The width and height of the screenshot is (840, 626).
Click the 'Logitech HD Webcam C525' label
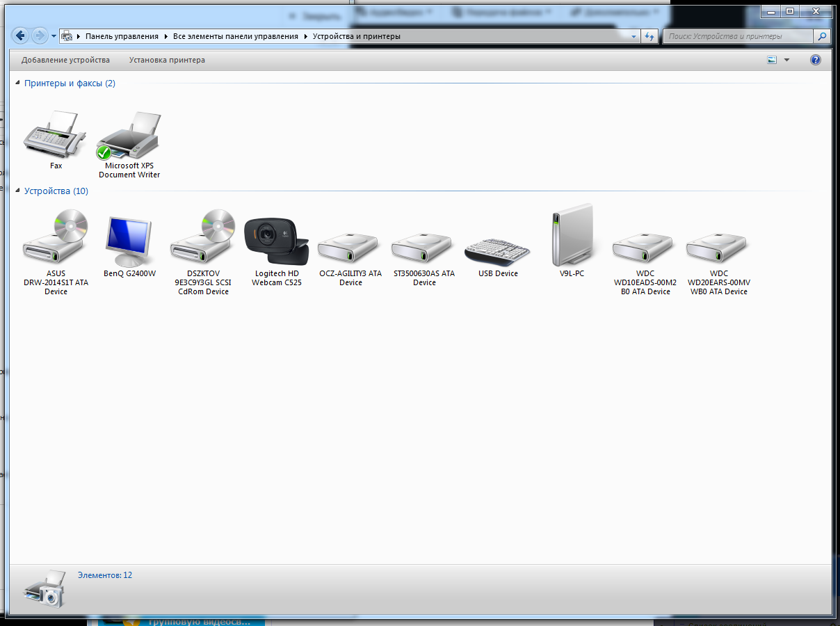click(277, 278)
